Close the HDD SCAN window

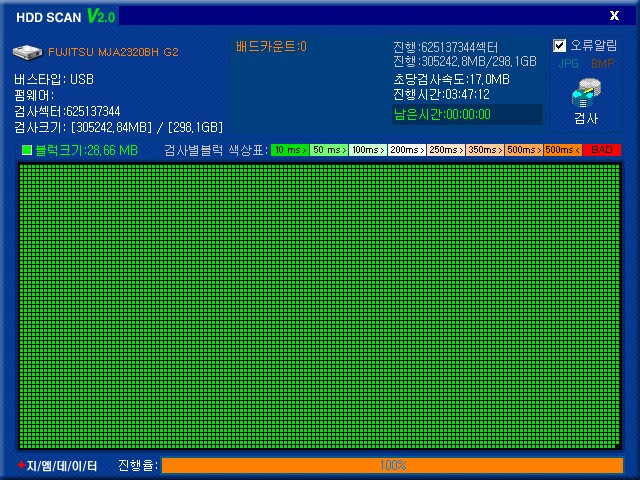(614, 16)
